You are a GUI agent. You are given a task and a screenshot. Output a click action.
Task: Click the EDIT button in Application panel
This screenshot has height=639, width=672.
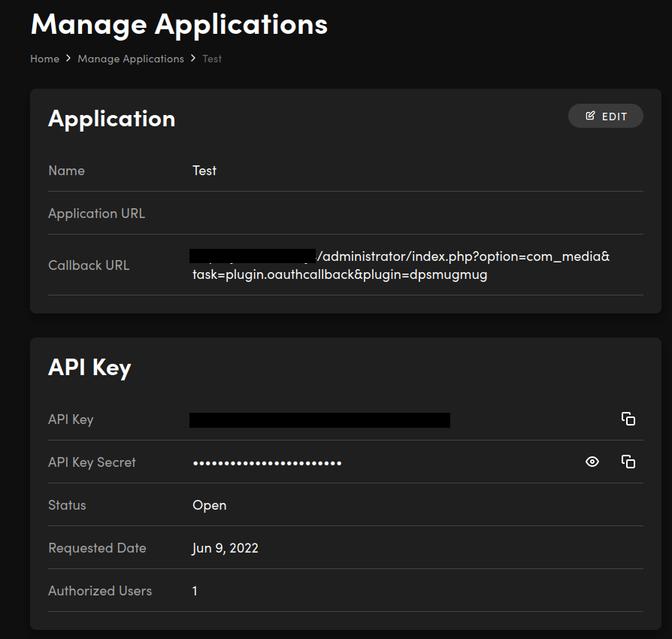(x=605, y=116)
